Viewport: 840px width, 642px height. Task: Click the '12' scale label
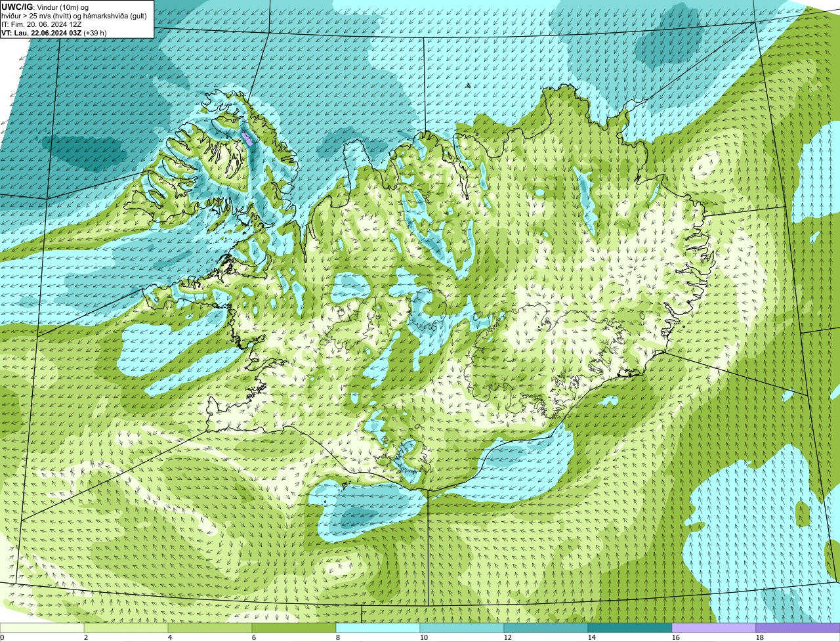pyautogui.click(x=508, y=637)
